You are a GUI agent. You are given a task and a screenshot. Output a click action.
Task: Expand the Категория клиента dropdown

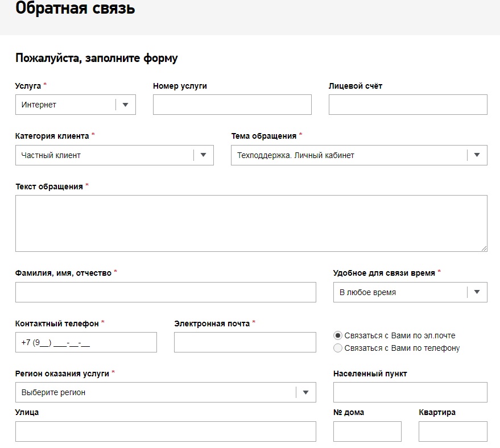click(x=114, y=155)
